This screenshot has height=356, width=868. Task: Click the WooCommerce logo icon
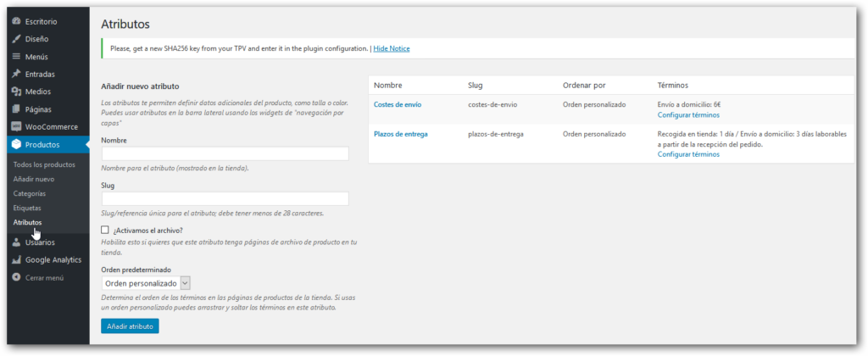[x=16, y=126]
